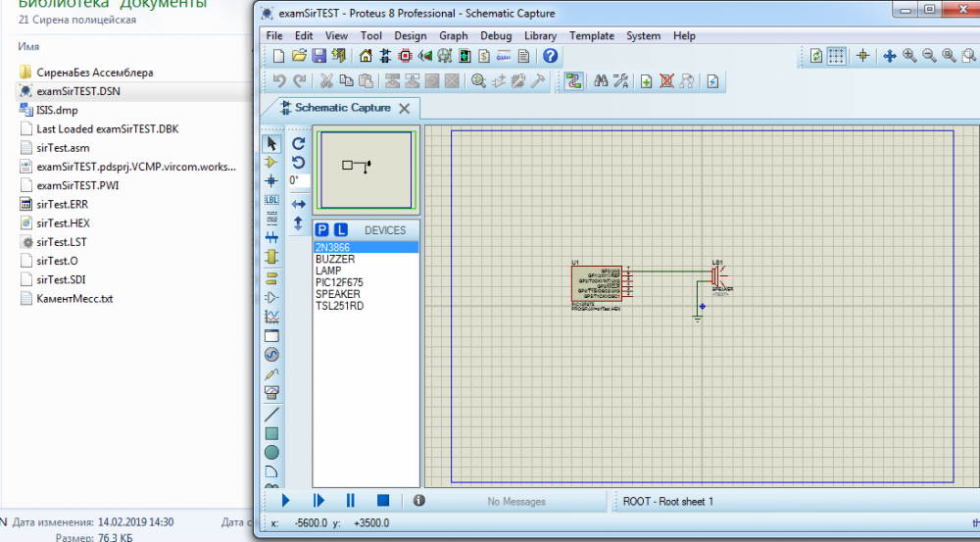
Task: Click the Zoom In magnifier icon
Action: pos(909,56)
